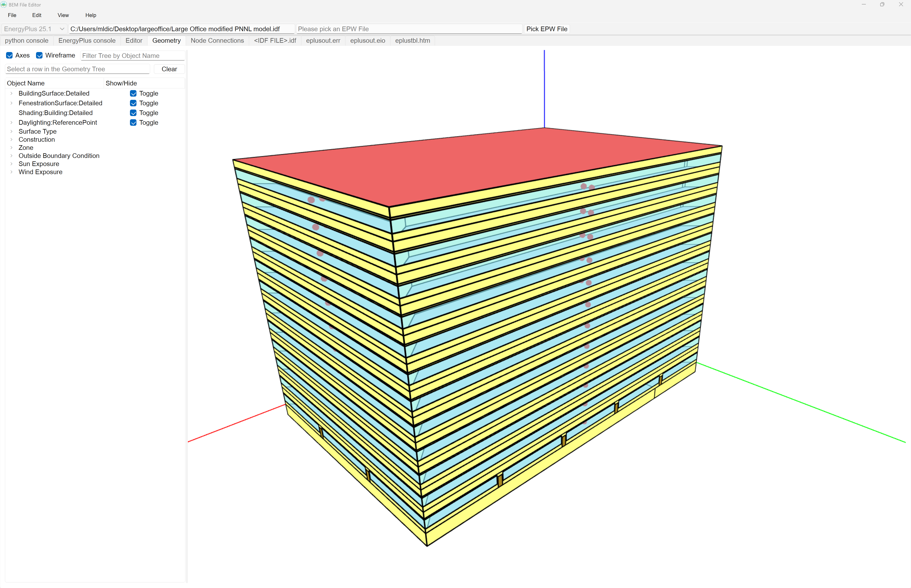Switch to the EnergyPlus console tab
This screenshot has height=588, width=911.
coord(87,40)
